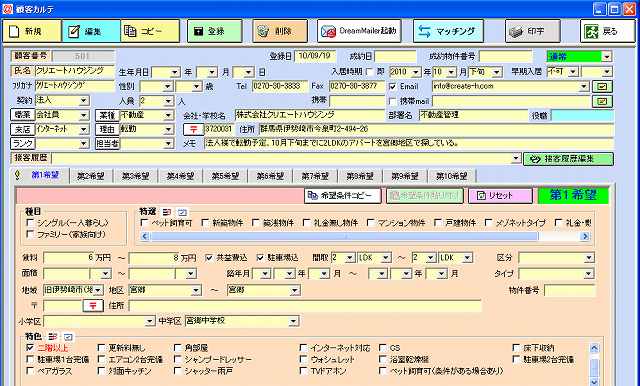Screen dimensions: 640x386
Task: Launch DreamMailer from the toolbar
Action: pyautogui.click(x=359, y=31)
